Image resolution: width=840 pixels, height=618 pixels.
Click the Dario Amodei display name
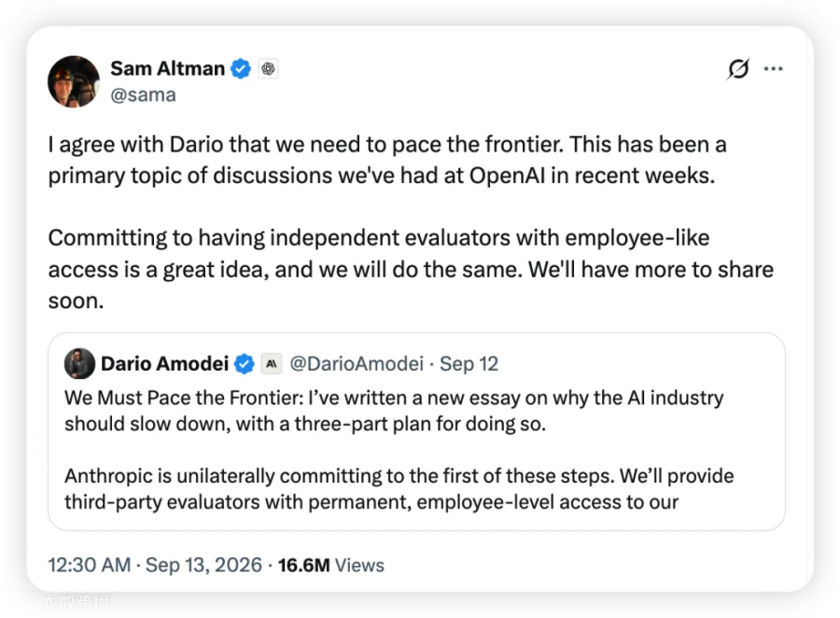164,364
